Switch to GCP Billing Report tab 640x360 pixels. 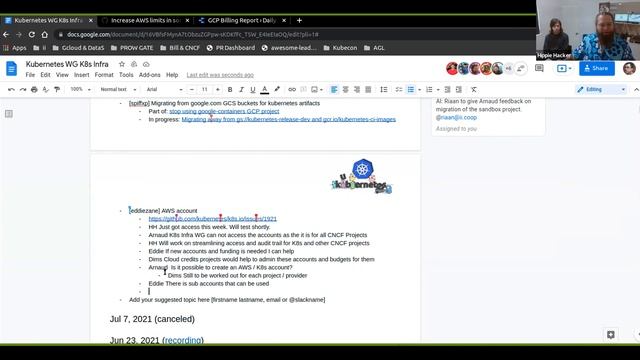242,20
